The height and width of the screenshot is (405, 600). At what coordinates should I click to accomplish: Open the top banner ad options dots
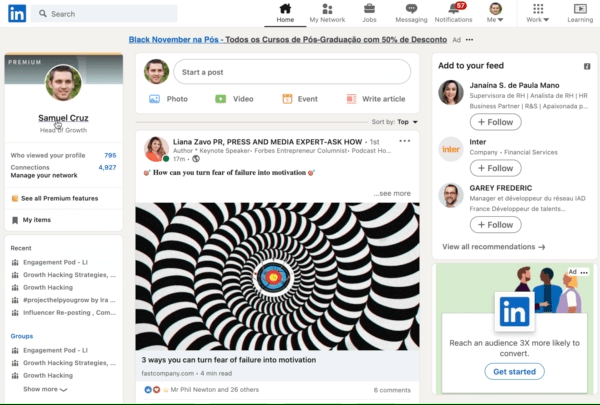coord(470,40)
